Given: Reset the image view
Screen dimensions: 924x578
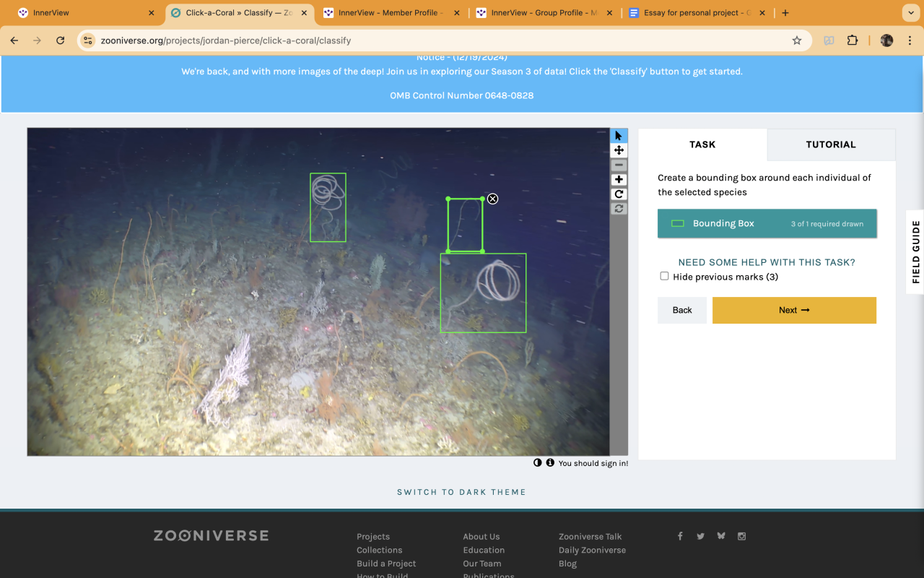Looking at the screenshot, I should click(x=619, y=209).
